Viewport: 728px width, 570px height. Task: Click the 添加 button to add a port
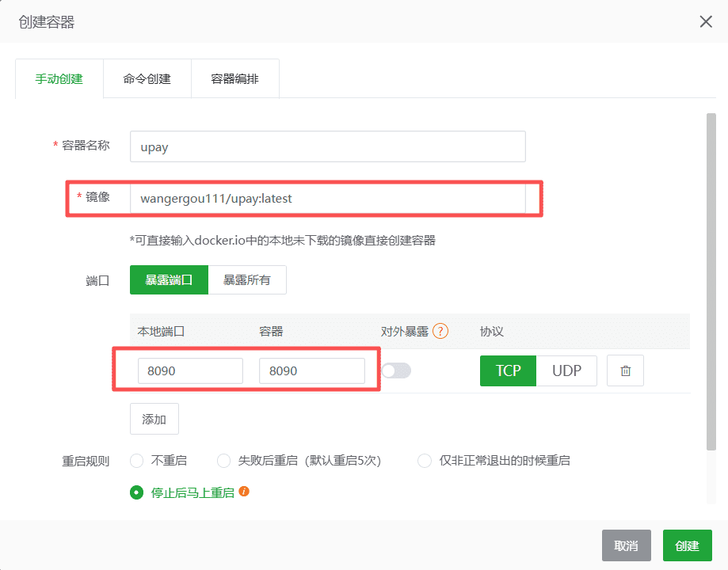(154, 419)
